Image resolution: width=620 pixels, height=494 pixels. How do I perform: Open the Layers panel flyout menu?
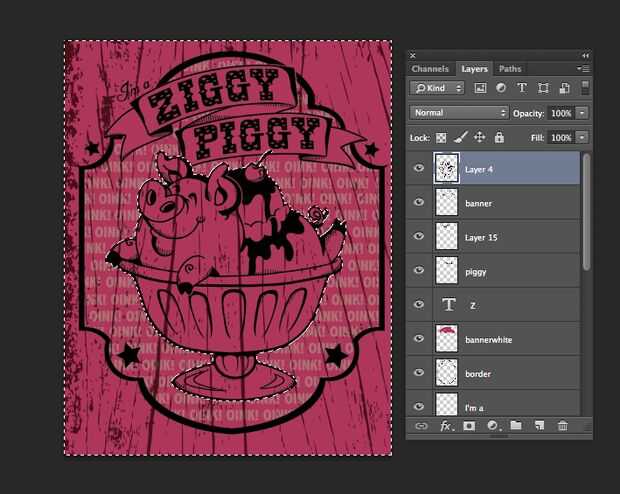(x=583, y=69)
